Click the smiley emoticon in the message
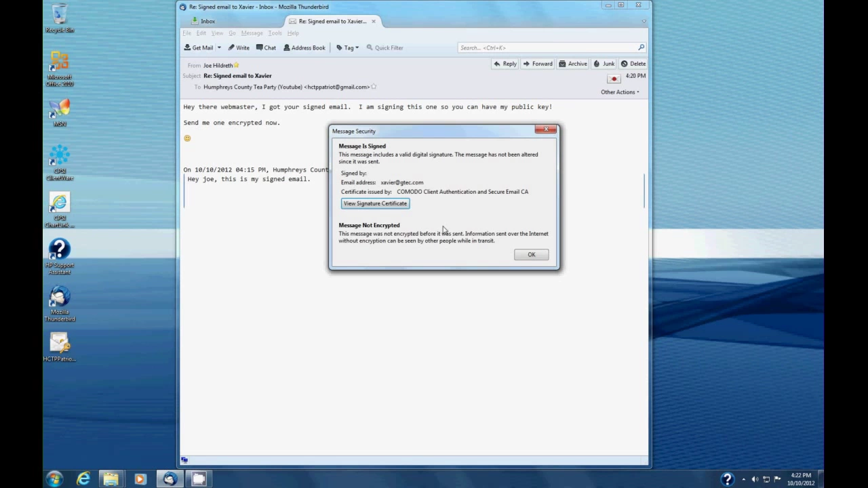 tap(187, 138)
